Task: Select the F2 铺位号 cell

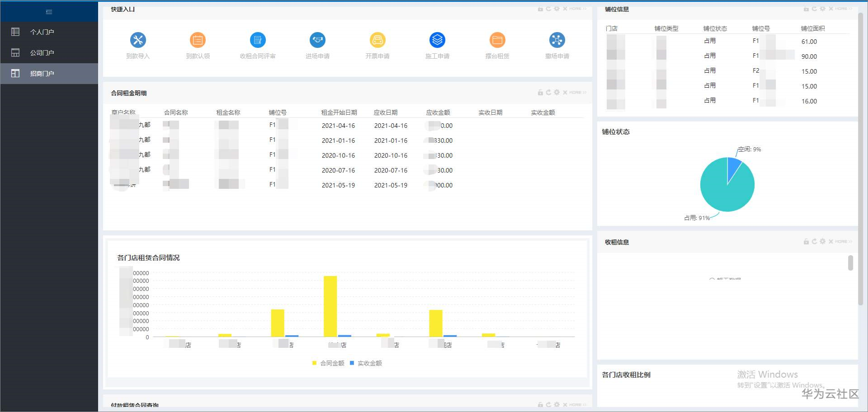Action: click(756, 70)
